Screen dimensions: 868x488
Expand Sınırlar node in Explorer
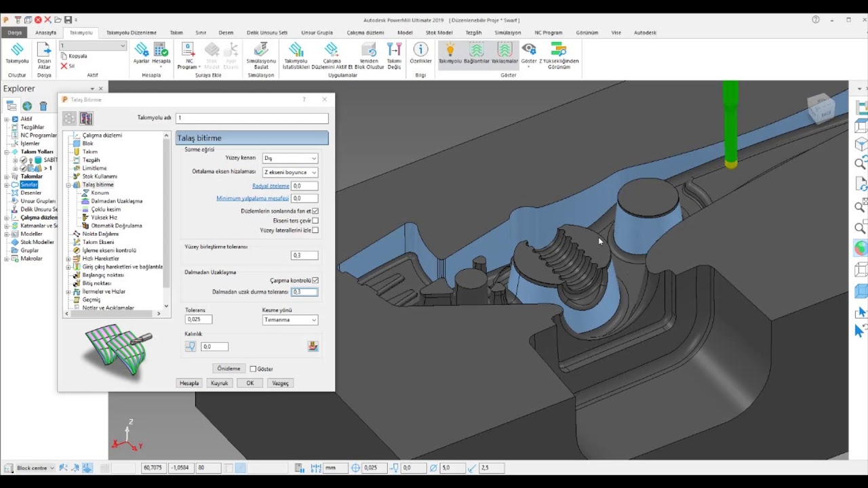[x=7, y=184]
